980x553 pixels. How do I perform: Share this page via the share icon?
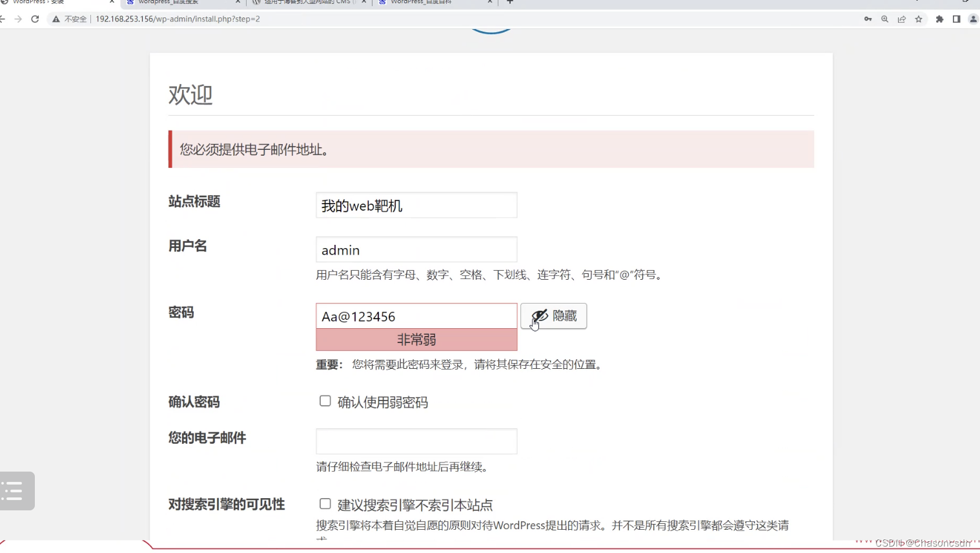[901, 19]
